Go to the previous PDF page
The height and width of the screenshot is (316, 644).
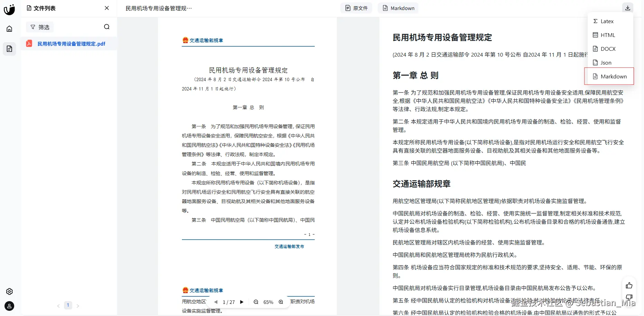pos(216,302)
